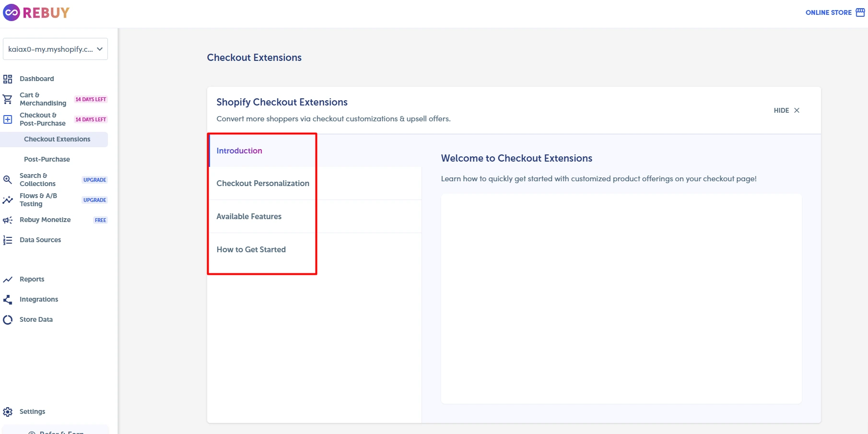
Task: Click the store selector chevron arrow
Action: tap(100, 49)
